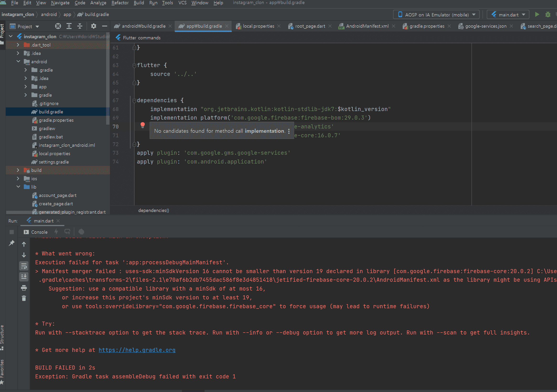The width and height of the screenshot is (557, 392).
Task: Close the local.properties editor tab
Action: (279, 26)
